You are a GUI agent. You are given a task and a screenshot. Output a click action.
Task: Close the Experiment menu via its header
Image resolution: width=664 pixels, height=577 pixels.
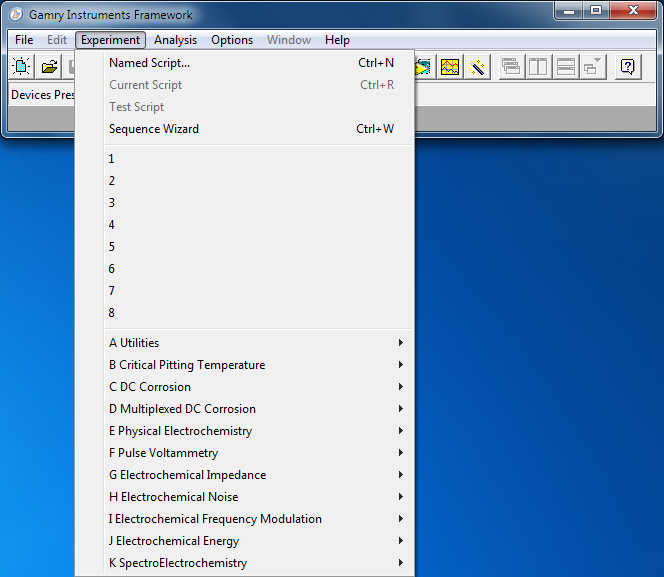pos(111,40)
